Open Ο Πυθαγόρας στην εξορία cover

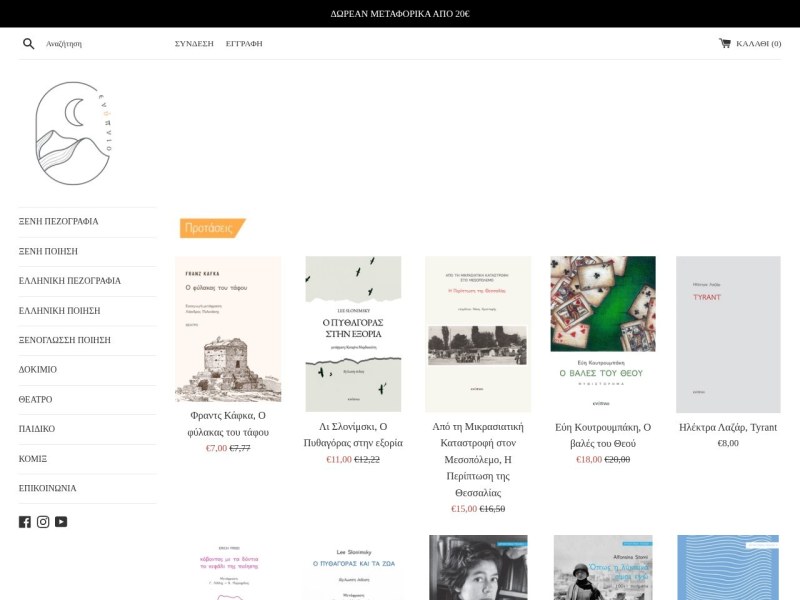[353, 334]
